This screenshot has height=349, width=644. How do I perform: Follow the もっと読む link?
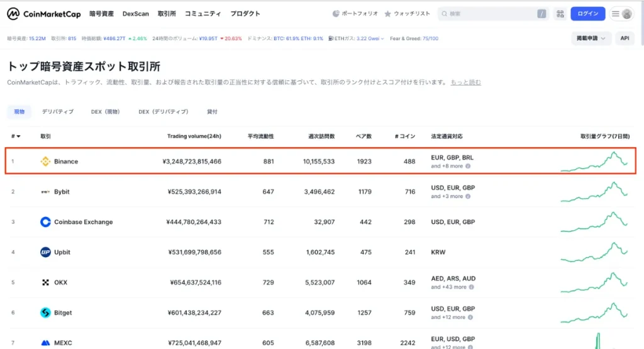tap(466, 82)
